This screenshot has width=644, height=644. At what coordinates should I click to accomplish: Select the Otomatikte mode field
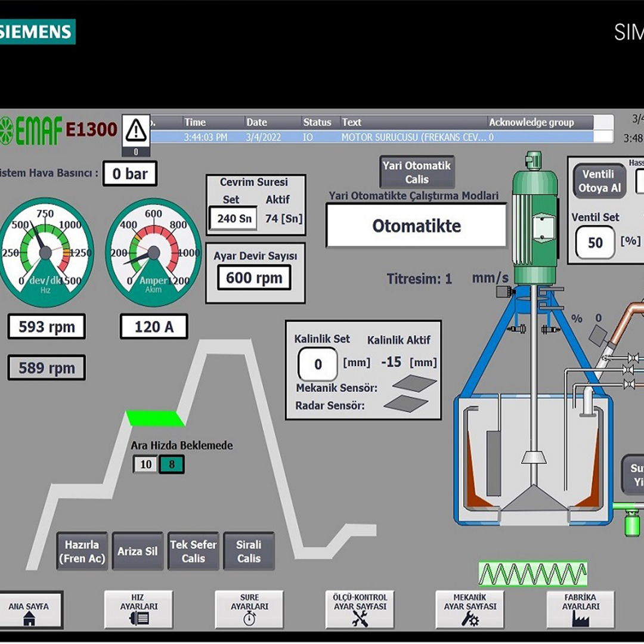tap(416, 226)
